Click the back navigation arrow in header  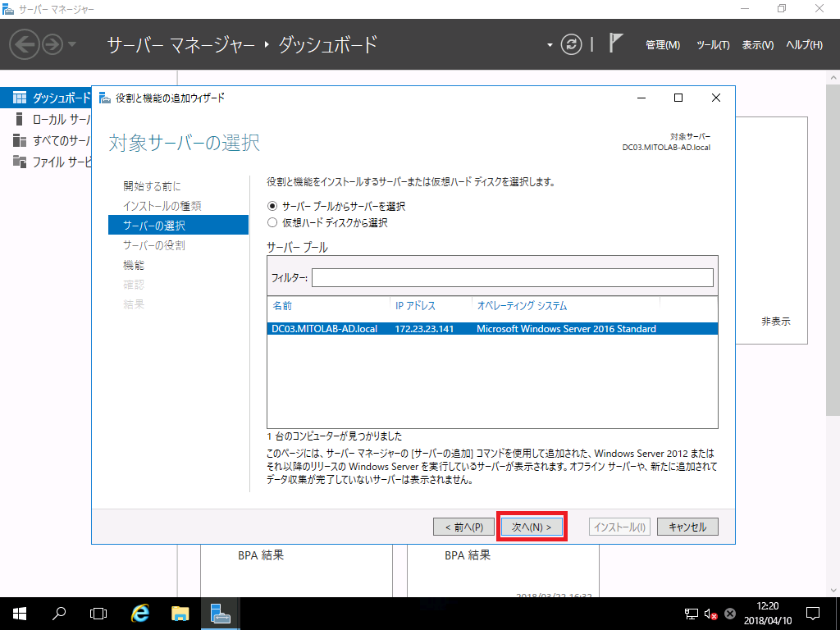point(25,44)
